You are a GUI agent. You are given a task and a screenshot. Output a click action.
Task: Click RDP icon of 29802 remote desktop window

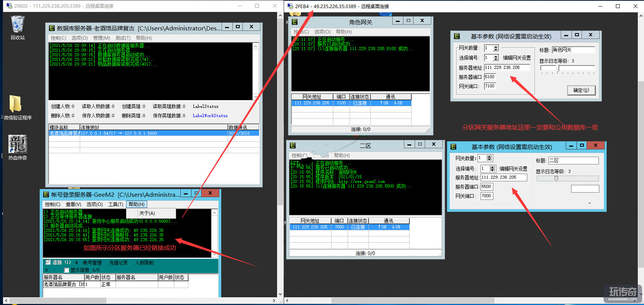tap(9, 6)
